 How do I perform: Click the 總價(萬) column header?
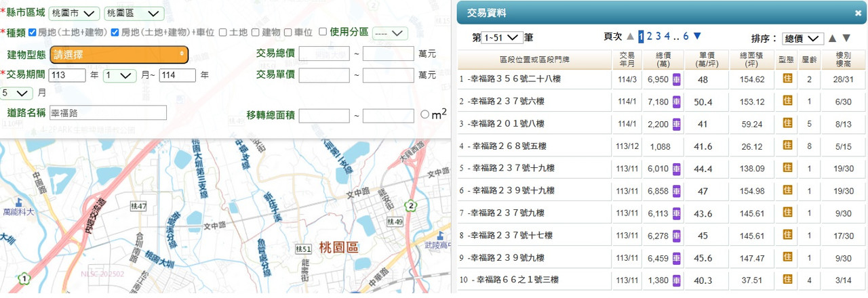click(x=663, y=60)
